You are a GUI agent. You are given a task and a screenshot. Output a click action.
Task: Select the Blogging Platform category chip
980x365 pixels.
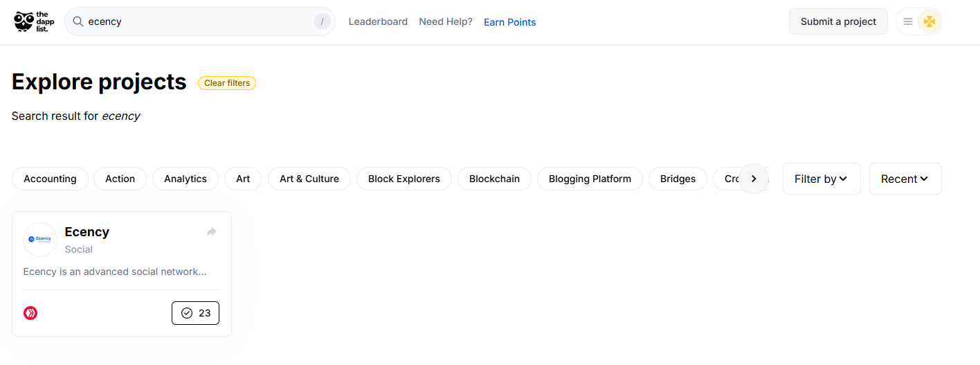[590, 179]
